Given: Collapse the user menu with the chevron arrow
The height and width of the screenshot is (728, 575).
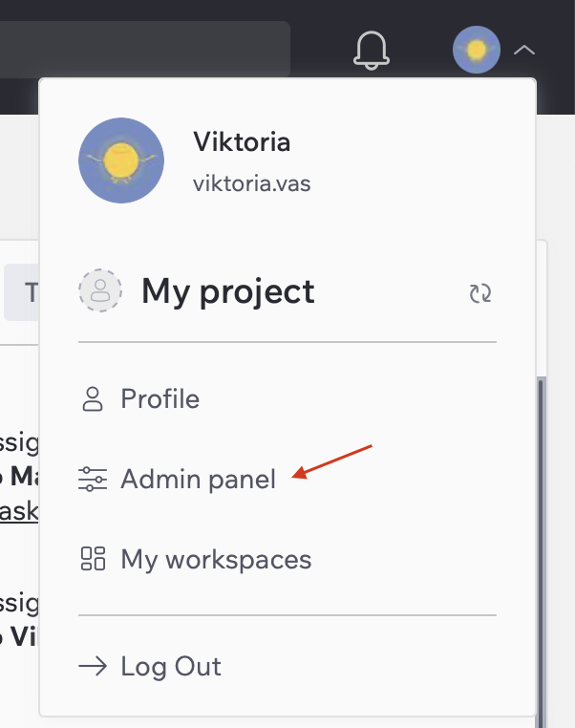Looking at the screenshot, I should [524, 50].
